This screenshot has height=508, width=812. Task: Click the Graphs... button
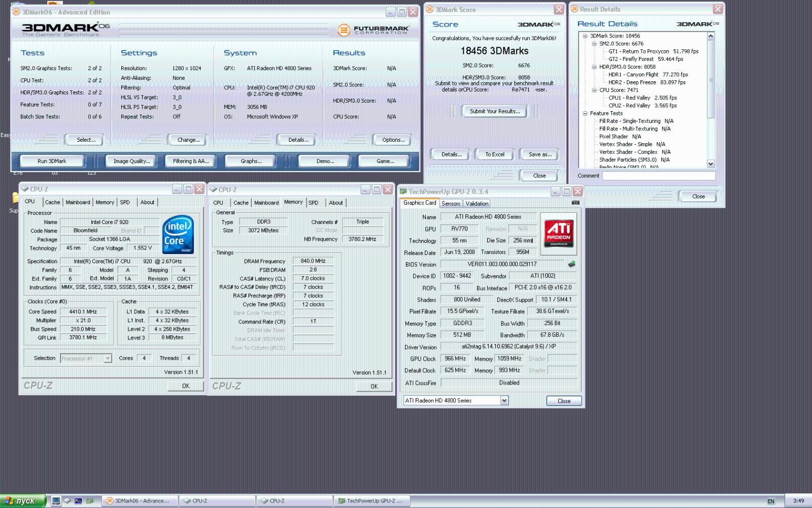(251, 161)
